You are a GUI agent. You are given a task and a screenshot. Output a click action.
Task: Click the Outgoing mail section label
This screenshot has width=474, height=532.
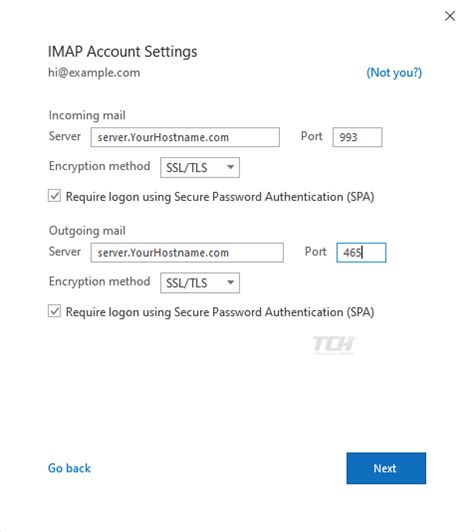click(x=87, y=231)
